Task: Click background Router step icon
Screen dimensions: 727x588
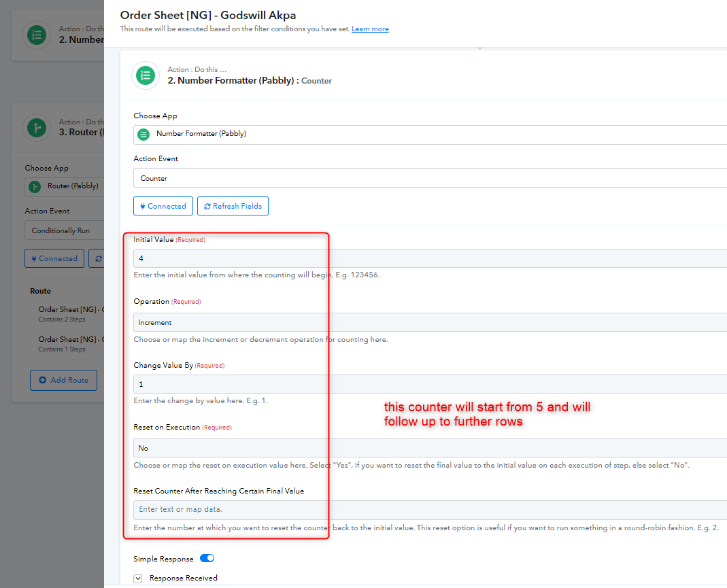Action: coord(37,127)
